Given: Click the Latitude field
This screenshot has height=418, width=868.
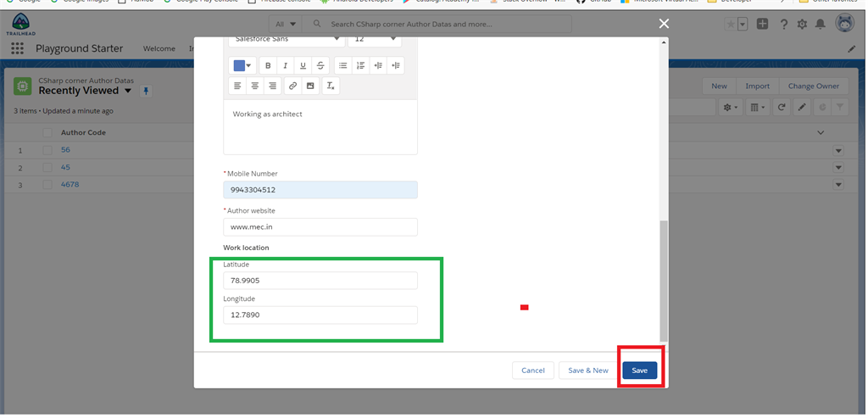Looking at the screenshot, I should click(x=320, y=281).
